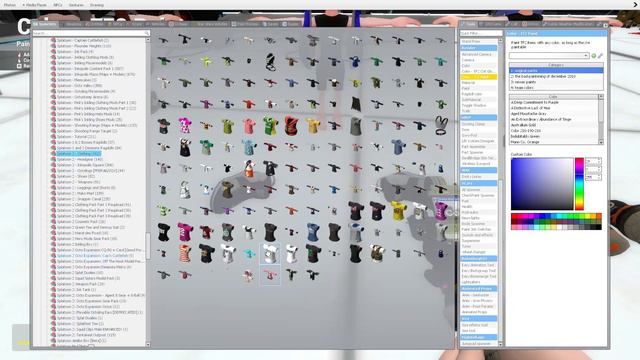Click the icon beside Splatoon 2 Cosmetic Pack

pyautogui.click(x=53, y=222)
